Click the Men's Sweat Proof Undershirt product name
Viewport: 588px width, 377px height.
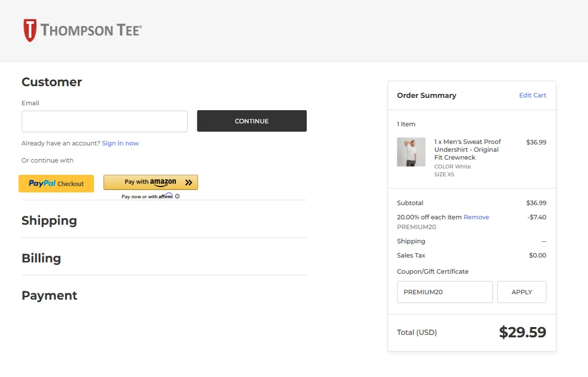point(466,149)
